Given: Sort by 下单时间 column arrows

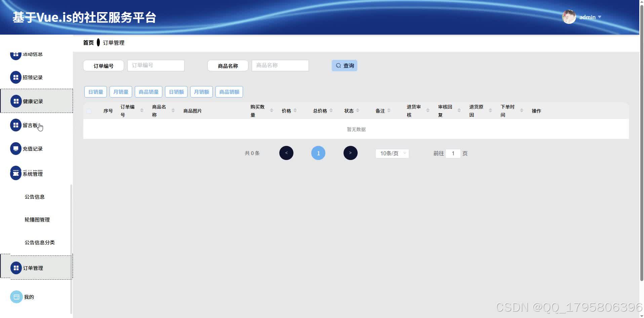Looking at the screenshot, I should click(522, 110).
